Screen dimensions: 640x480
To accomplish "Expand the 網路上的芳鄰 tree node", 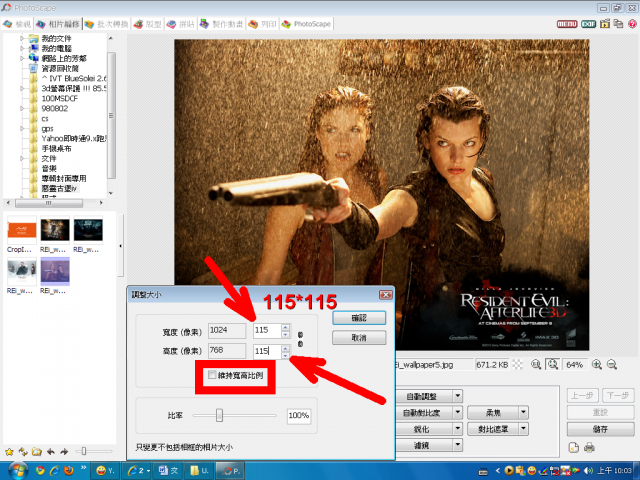I will point(22,58).
